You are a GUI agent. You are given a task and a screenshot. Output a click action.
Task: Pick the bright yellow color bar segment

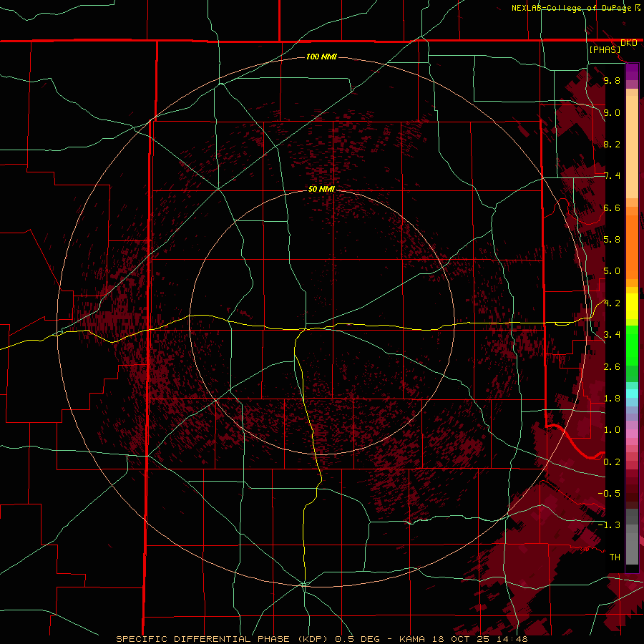(x=632, y=306)
